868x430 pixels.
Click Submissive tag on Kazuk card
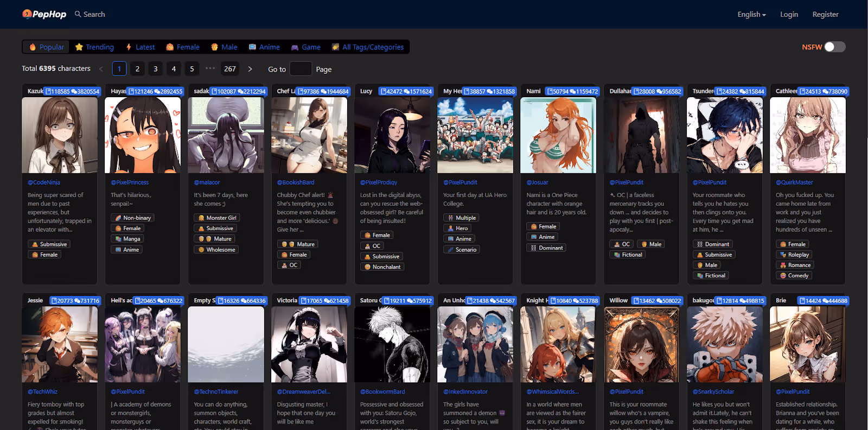[49, 244]
